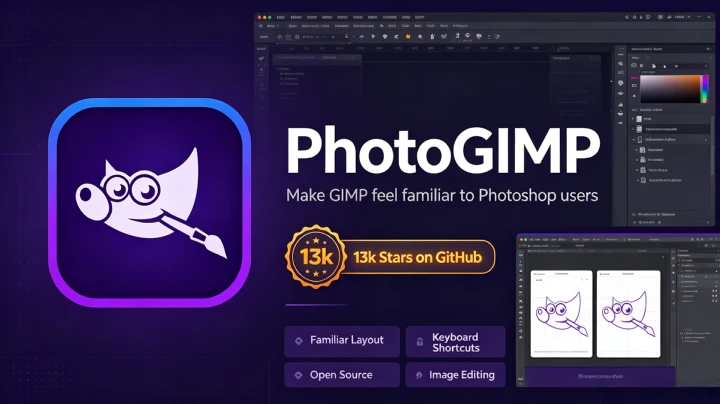Select the Familiar Layout feature button
This screenshot has height=404, width=720.
point(342,341)
